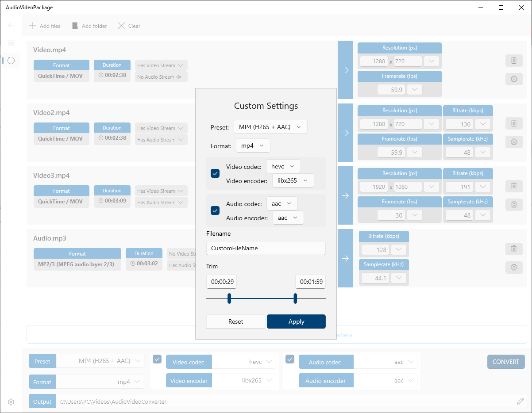Click the arrow bar next to Video.mp4 output

[x=345, y=70]
